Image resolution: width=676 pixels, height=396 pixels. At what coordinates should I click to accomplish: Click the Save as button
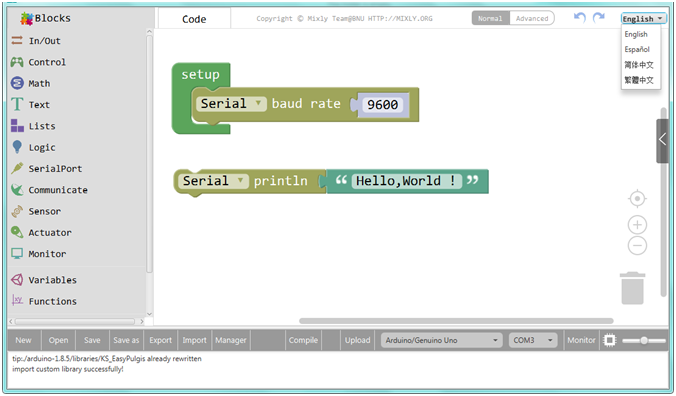tap(126, 340)
